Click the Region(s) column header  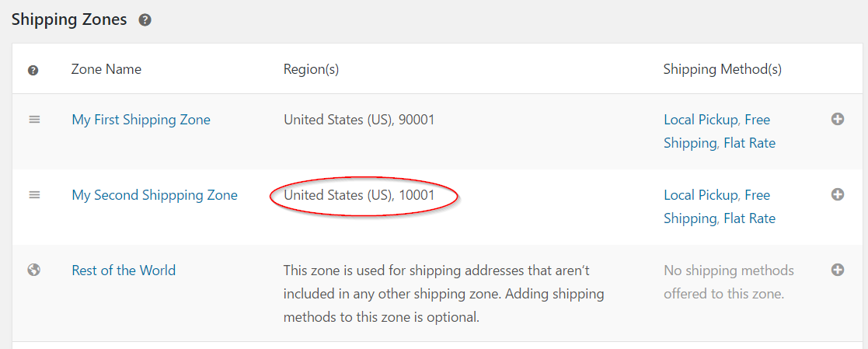[x=311, y=69]
